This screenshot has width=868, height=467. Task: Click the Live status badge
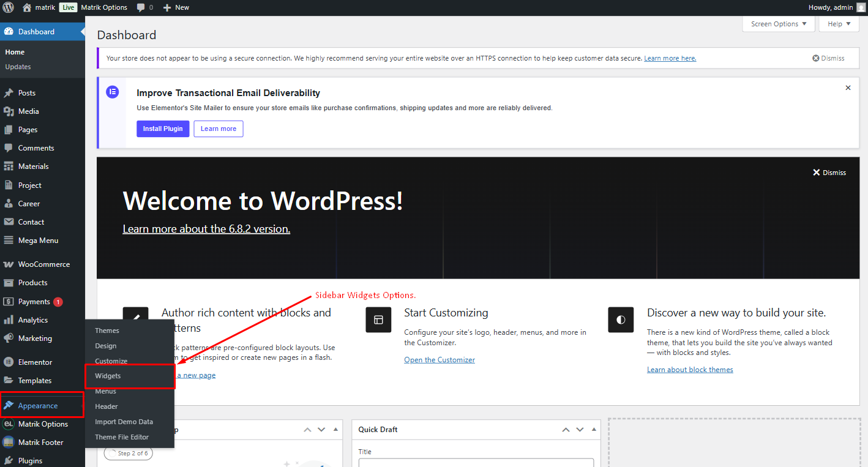pos(68,7)
